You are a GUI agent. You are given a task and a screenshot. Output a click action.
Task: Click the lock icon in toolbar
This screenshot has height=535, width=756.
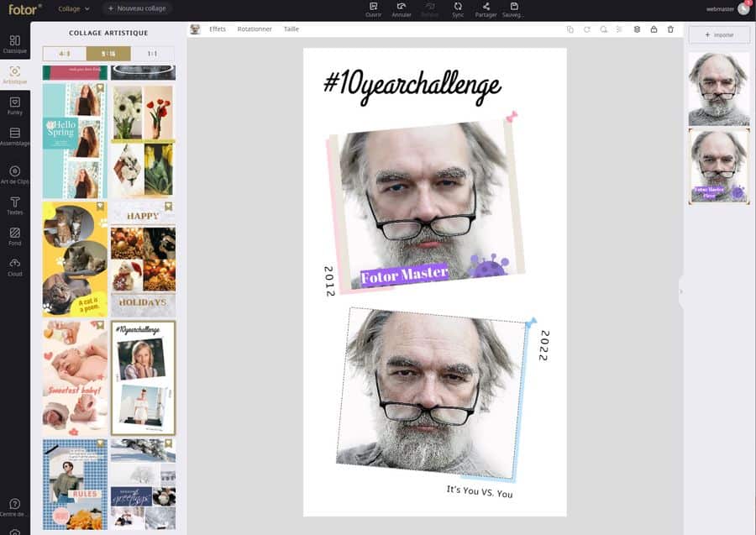(654, 29)
